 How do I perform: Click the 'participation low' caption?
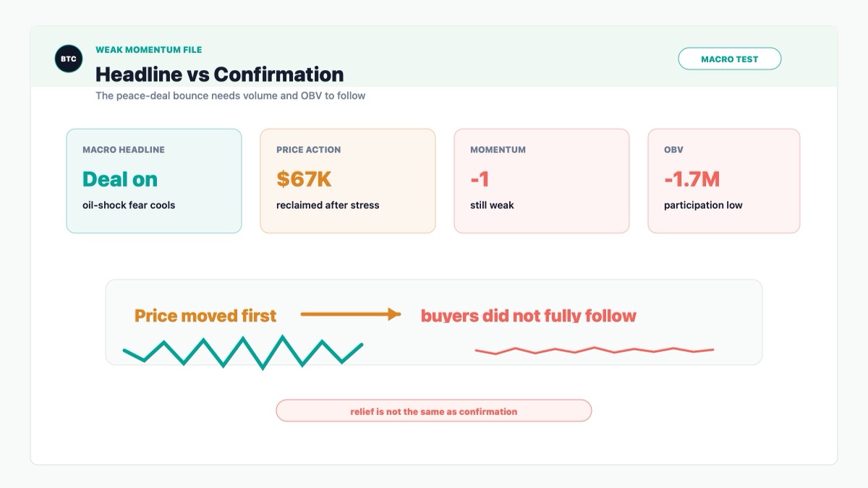[703, 205]
